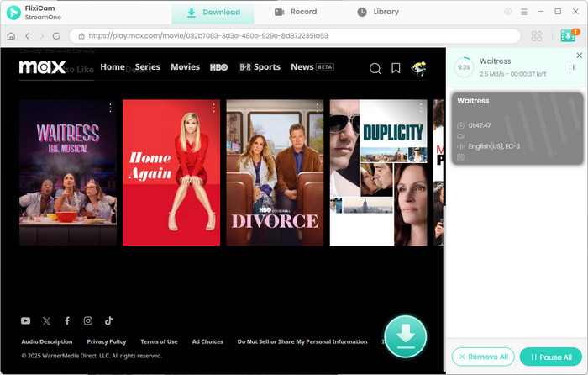Screen dimensions: 588x375
Task: Navigate back with the left arrow
Action: click(x=27, y=36)
